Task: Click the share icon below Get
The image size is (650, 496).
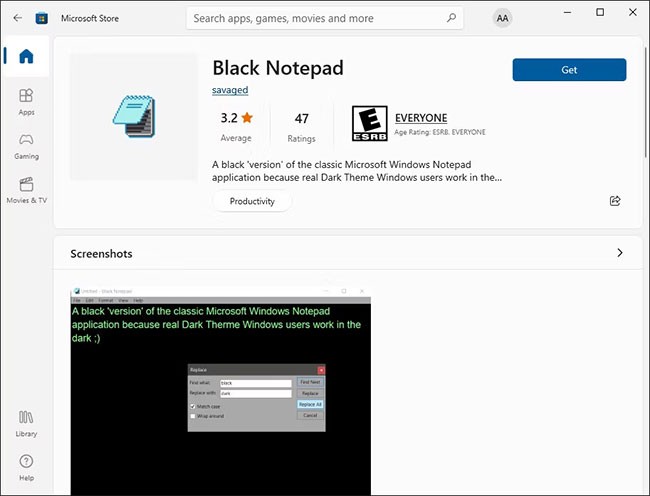Action: pyautogui.click(x=615, y=200)
